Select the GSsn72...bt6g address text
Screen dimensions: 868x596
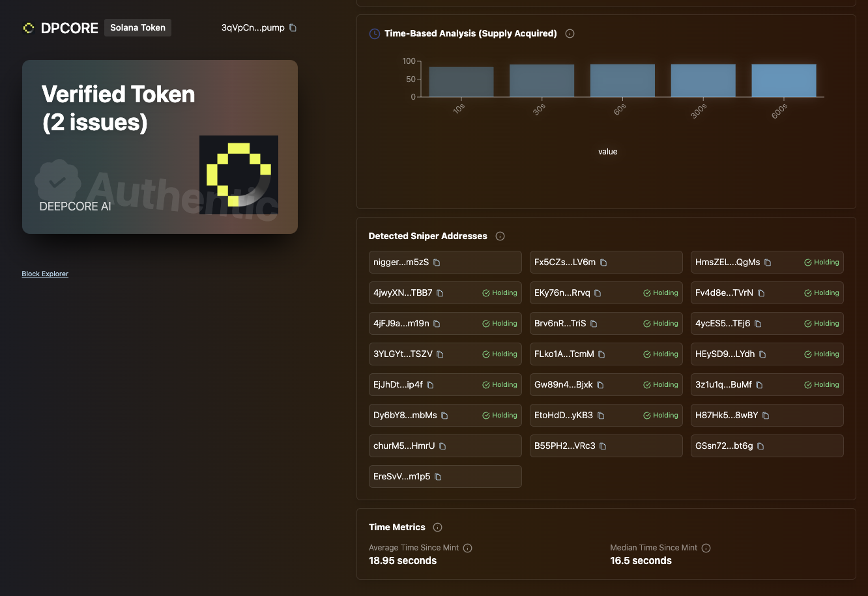coord(724,446)
